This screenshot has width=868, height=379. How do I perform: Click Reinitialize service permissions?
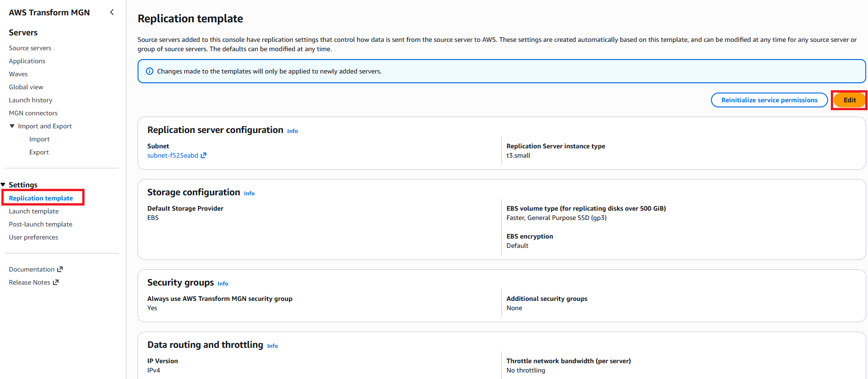pos(769,100)
